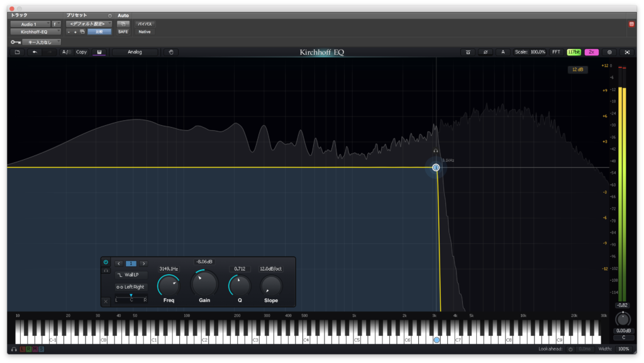Screen dimensions: 644x363
Task: Click the Native plugin format button
Action: [145, 31]
